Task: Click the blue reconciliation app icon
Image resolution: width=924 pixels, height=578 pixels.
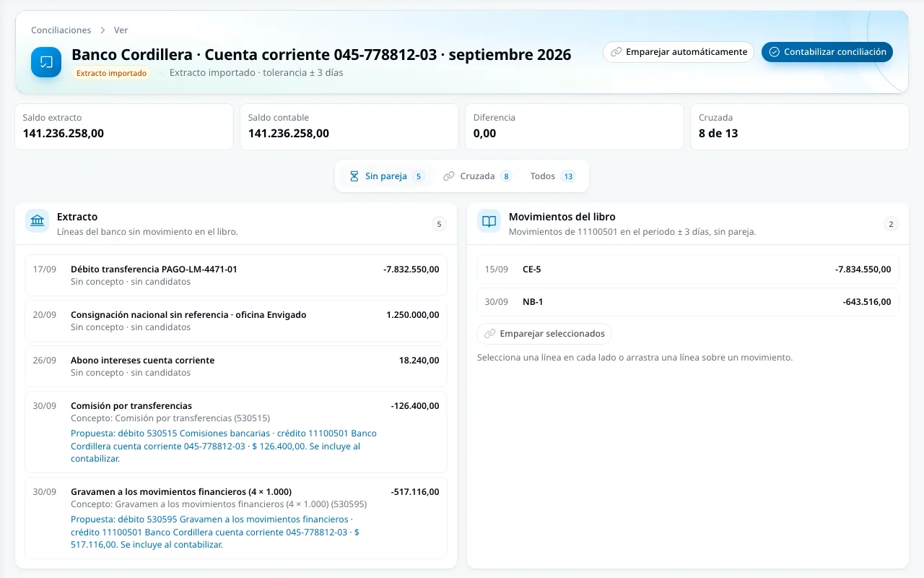Action: [x=46, y=62]
